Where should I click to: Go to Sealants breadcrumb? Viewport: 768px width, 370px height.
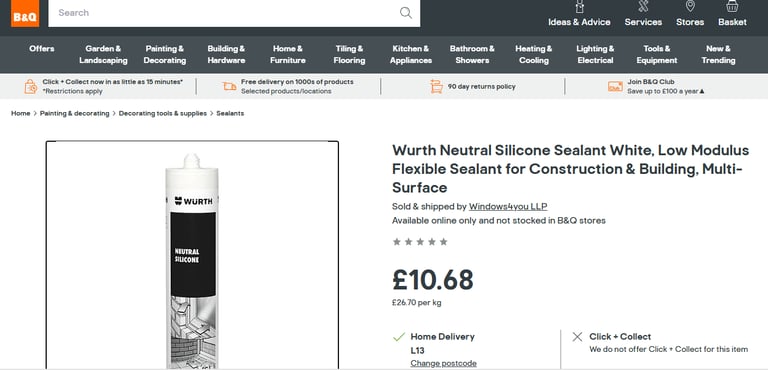(230, 113)
